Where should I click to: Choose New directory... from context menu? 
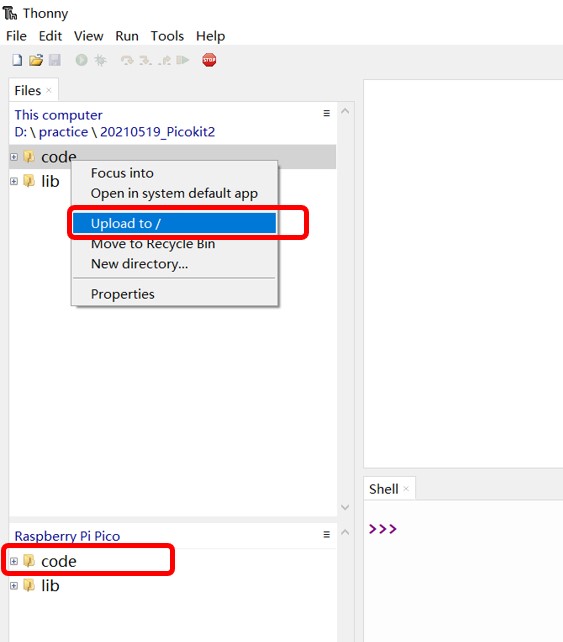pyautogui.click(x=174, y=264)
